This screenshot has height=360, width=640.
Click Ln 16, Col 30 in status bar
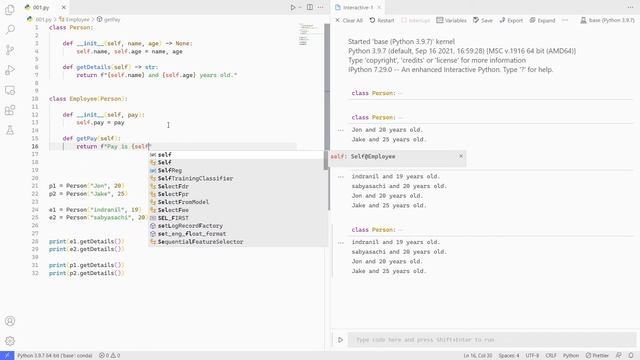tap(478, 356)
